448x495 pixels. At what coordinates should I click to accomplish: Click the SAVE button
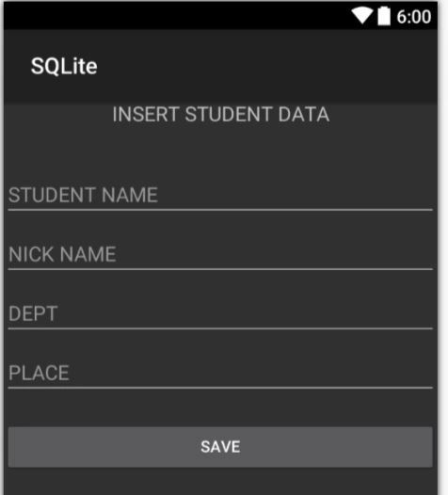220,447
